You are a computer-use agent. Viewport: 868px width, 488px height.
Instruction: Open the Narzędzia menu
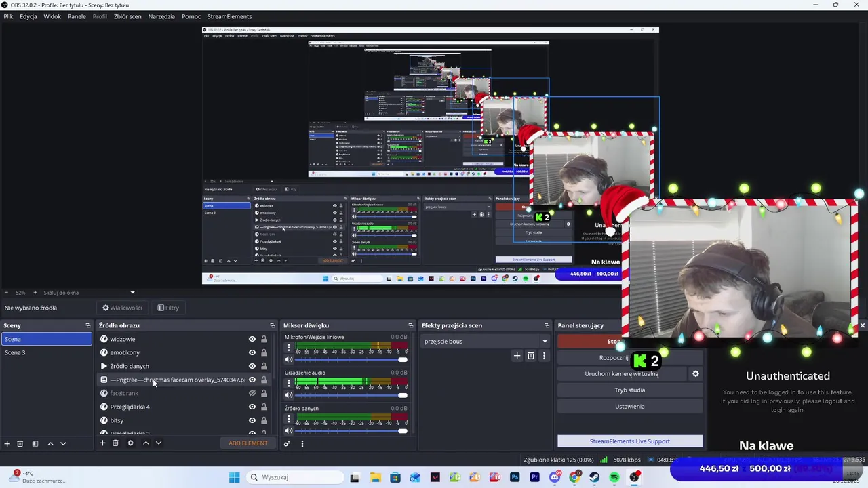click(161, 16)
